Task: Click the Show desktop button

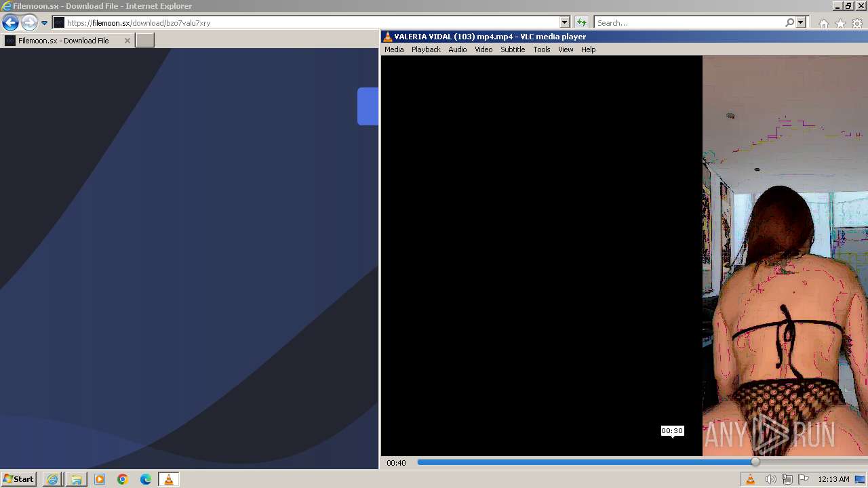Action: (860, 479)
